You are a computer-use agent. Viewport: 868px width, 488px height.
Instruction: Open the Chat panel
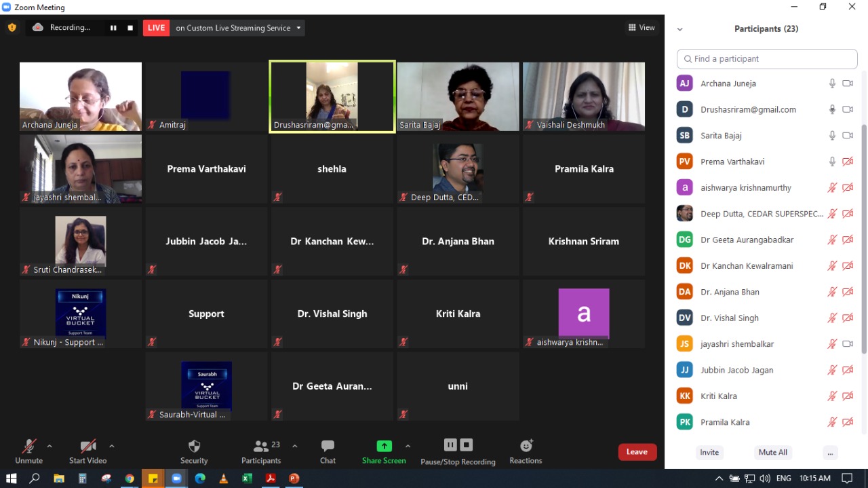[x=328, y=447]
